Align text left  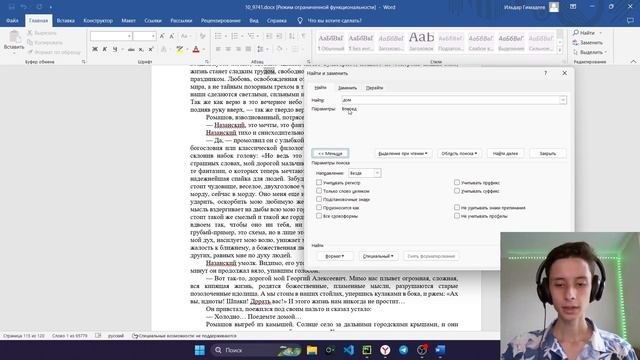218,49
